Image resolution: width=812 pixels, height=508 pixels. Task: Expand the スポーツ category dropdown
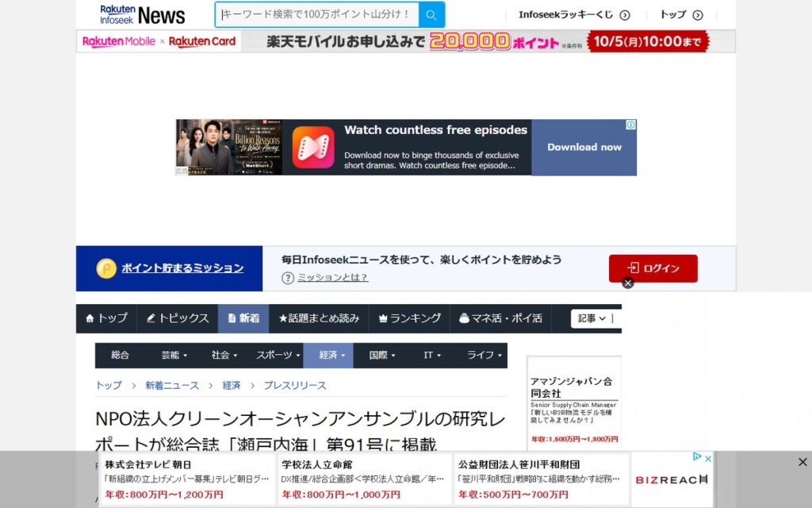pyautogui.click(x=278, y=355)
